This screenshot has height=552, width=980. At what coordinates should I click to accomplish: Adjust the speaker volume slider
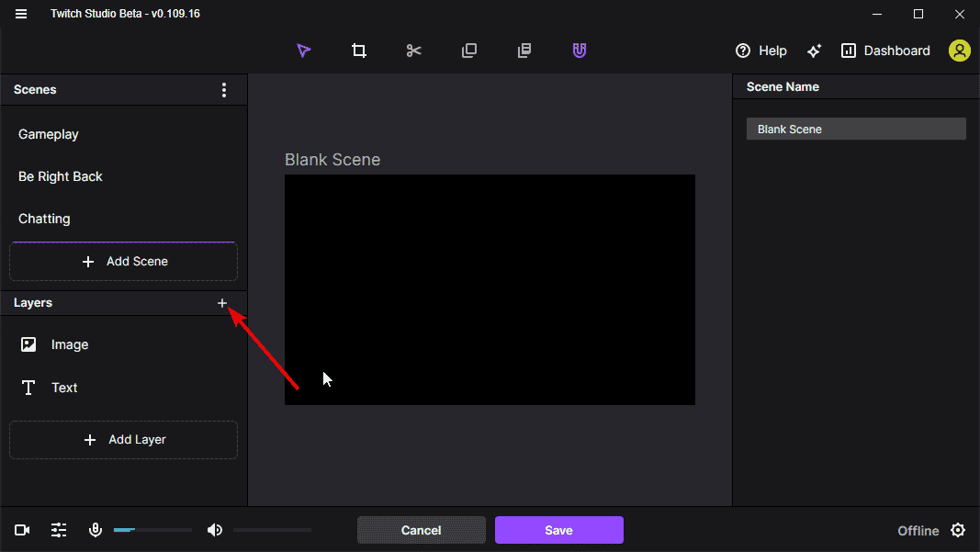coord(272,530)
